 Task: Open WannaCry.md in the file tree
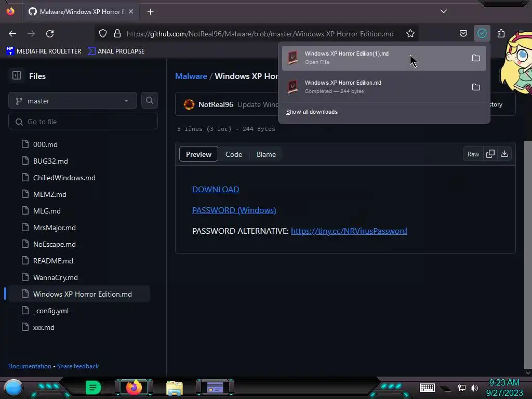[x=55, y=277]
